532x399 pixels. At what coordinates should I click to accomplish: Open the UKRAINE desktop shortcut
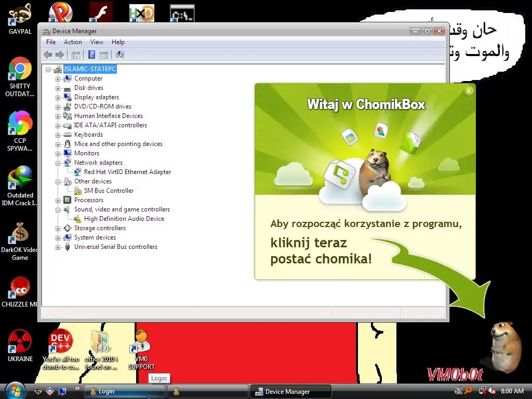[20, 346]
